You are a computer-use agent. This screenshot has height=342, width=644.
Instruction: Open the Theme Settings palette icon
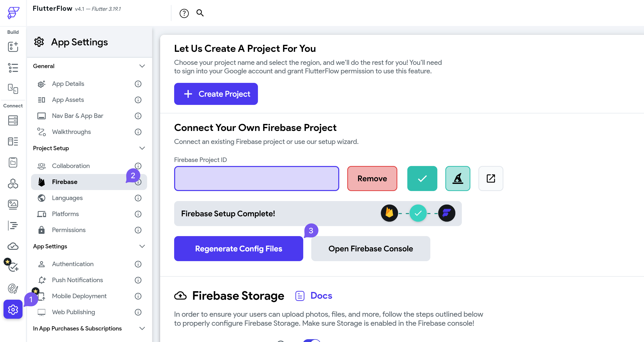click(13, 289)
